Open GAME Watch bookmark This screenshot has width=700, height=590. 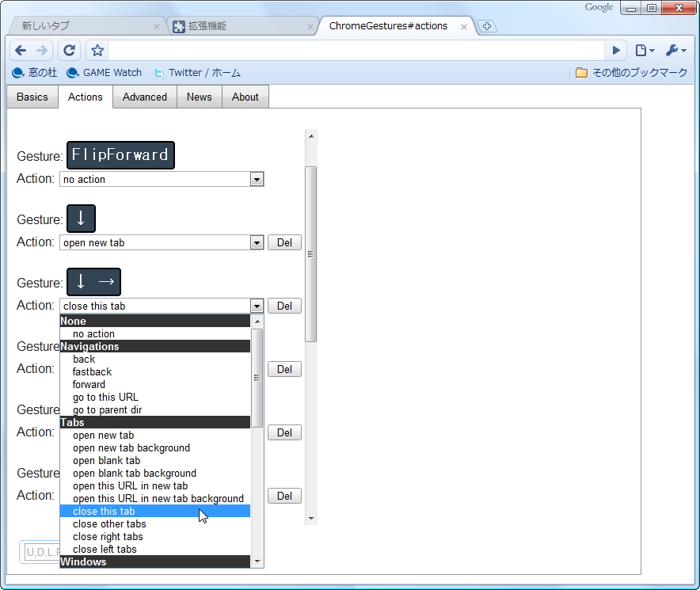[x=104, y=72]
